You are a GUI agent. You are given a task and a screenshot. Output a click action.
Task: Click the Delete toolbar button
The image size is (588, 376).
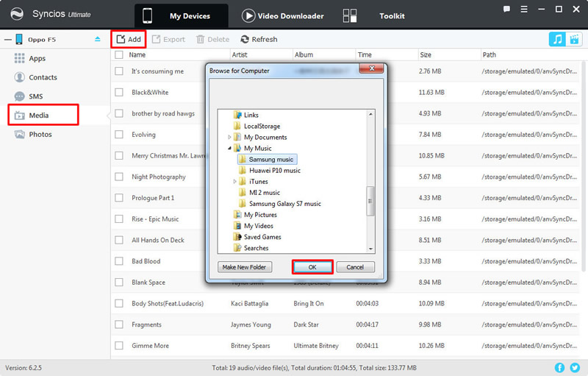[x=212, y=39]
